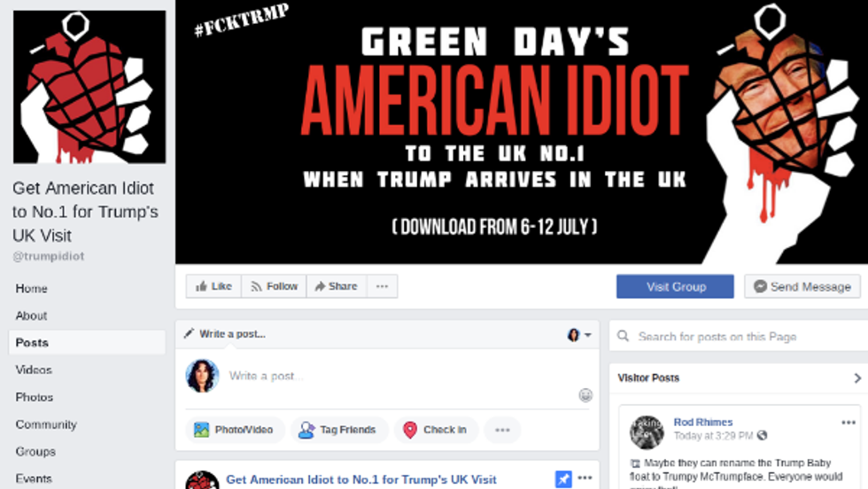Click your profile avatar in composer

coord(202,376)
